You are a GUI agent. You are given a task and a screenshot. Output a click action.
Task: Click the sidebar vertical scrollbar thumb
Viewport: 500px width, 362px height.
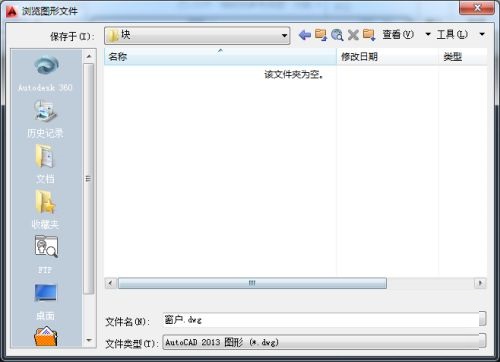point(88,178)
